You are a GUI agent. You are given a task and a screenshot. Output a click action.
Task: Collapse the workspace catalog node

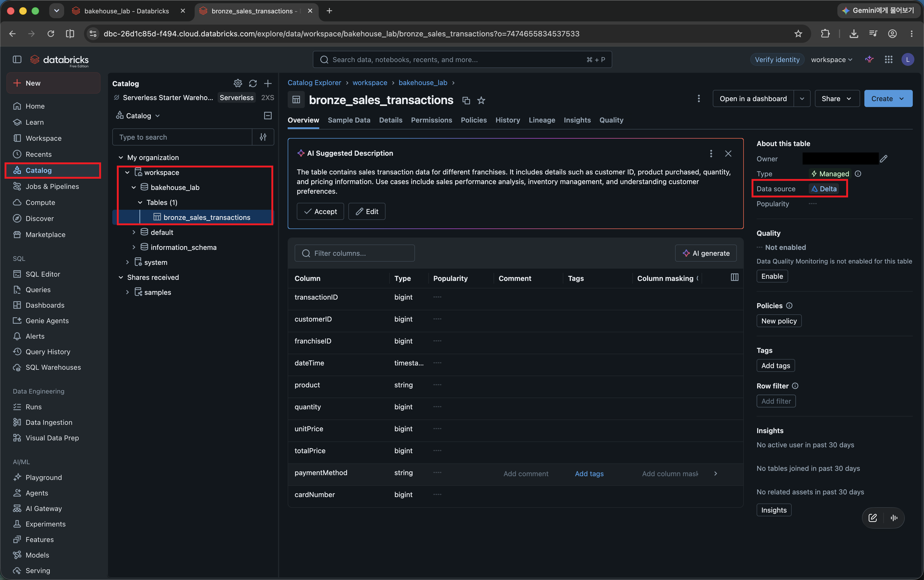(127, 173)
